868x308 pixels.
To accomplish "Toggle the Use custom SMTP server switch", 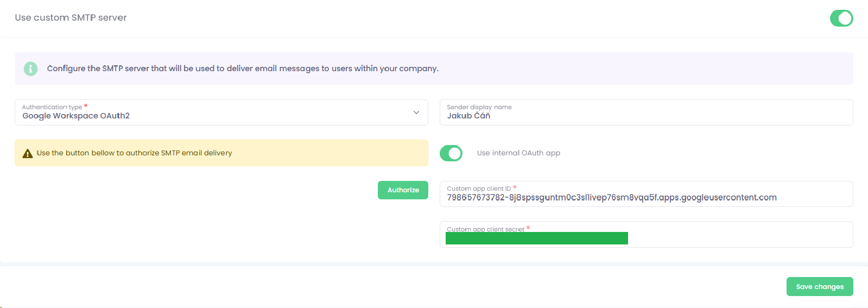I will [841, 18].
